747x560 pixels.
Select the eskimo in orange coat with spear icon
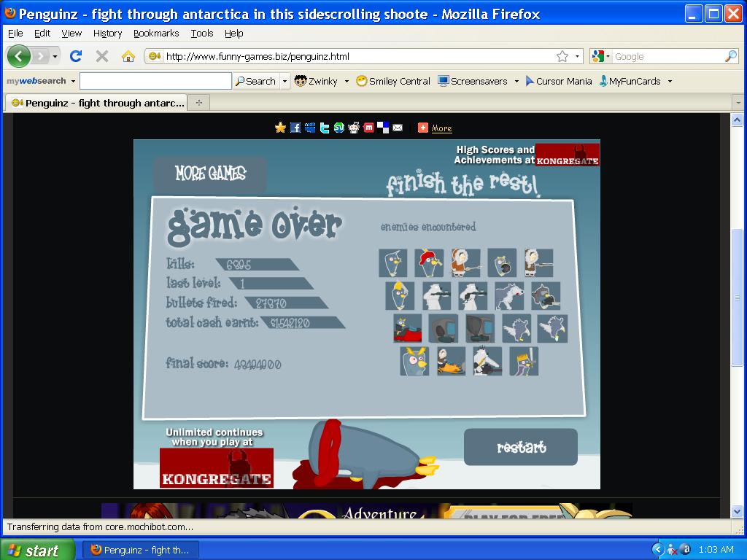[x=465, y=262]
